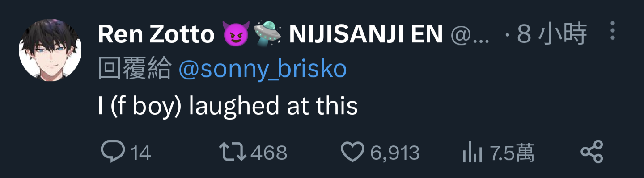This screenshot has height=178, width=644.
Task: Click the truncated @ handle
Action: [470, 35]
